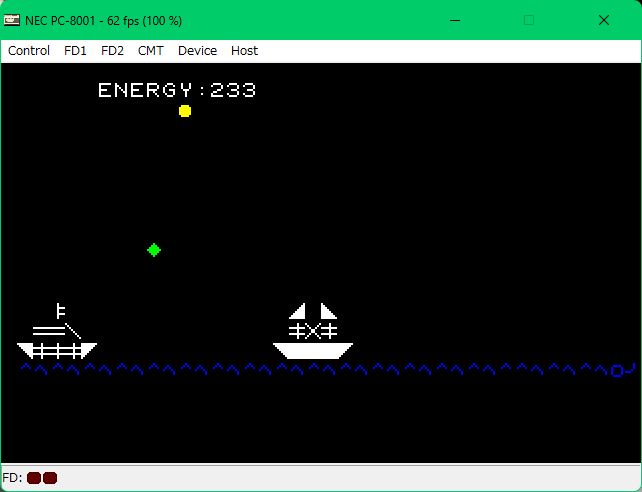Close the NEC PC-8001 emulator window
The width and height of the screenshot is (642, 492).
coord(604,20)
